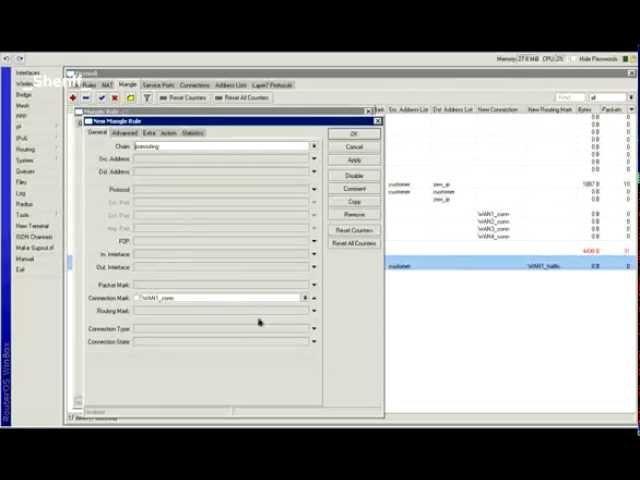Enable the rule with the blue checkmark icon
This screenshot has width=640, height=480.
102,98
